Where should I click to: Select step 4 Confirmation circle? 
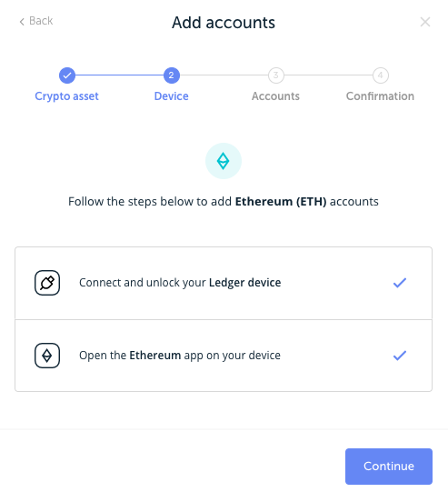point(381,75)
